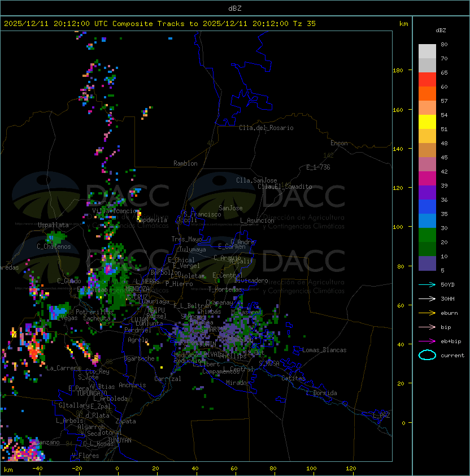
Task: Click the 'Villavicencio' map label
Action: pos(114,211)
